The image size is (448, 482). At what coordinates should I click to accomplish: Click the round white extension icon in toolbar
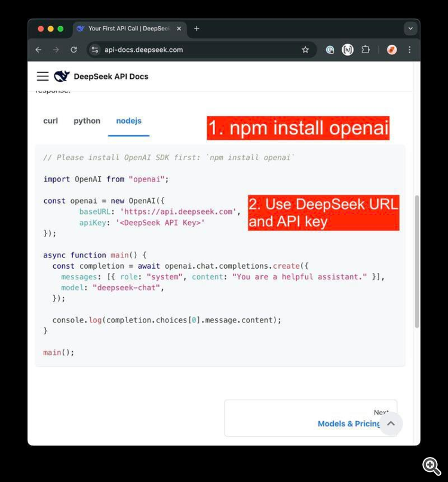coord(348,50)
